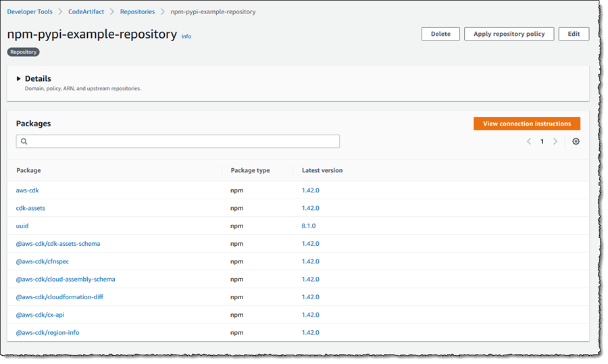
Task: Click npm-pypi-example-repository breadcrumb text
Action: (213, 11)
